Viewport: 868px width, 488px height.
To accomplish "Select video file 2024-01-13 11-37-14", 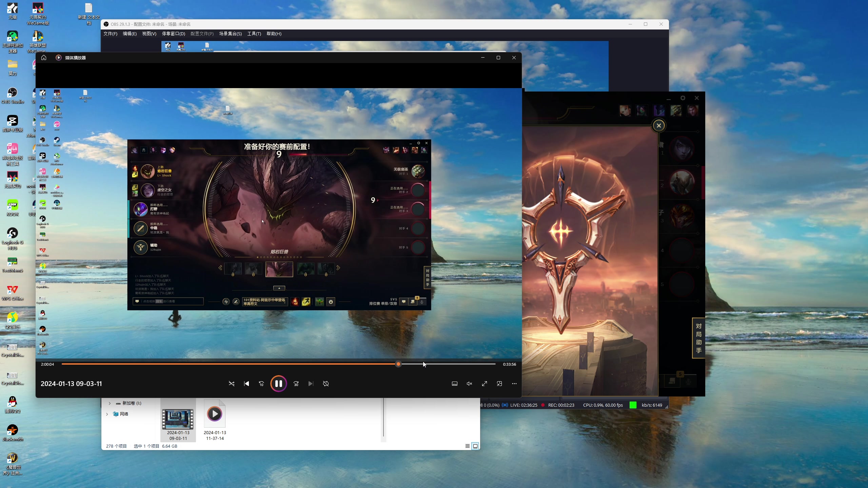I will point(215,420).
